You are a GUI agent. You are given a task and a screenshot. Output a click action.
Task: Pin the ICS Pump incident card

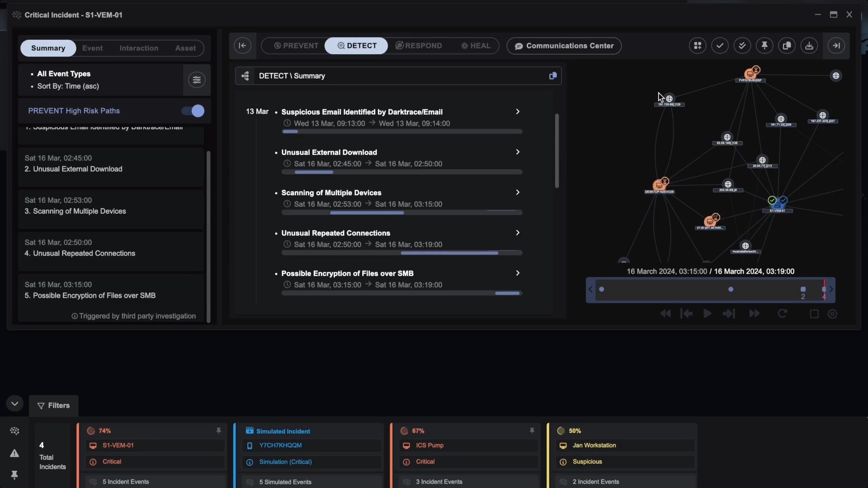532,431
